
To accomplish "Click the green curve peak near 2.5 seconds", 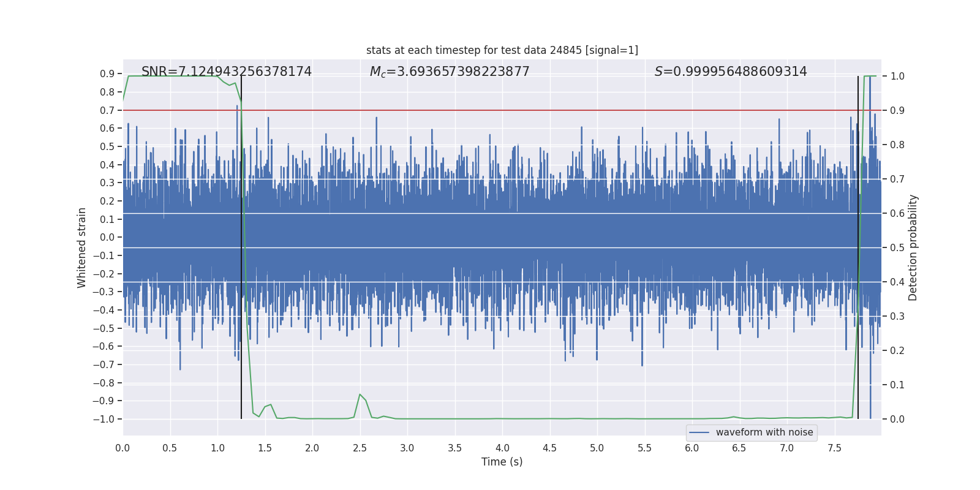I will pyautogui.click(x=360, y=394).
